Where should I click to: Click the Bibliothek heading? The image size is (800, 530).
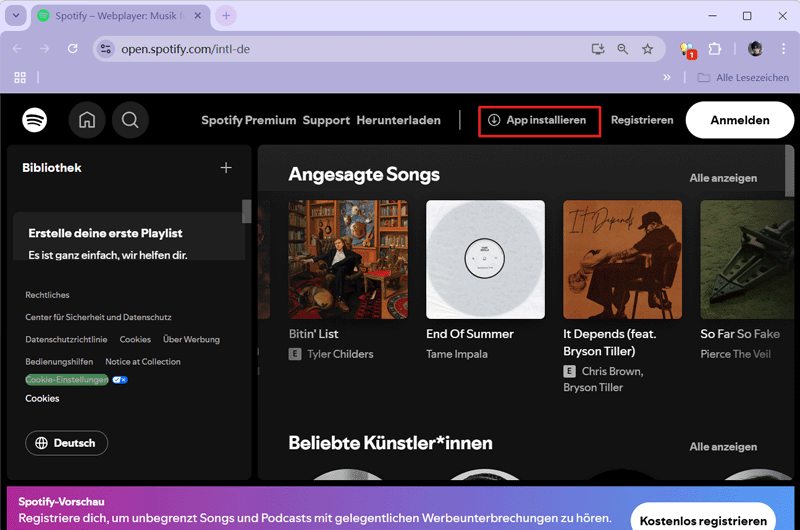coord(52,168)
